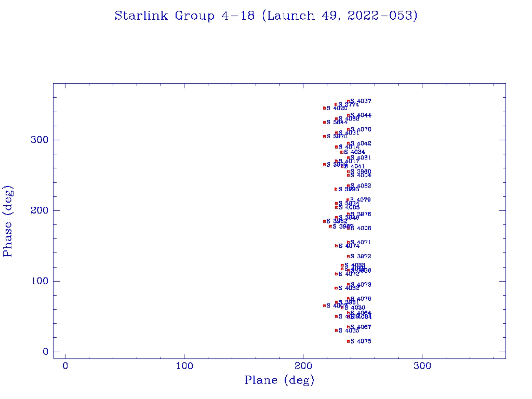Click the S 4044 satellite label

point(361,115)
